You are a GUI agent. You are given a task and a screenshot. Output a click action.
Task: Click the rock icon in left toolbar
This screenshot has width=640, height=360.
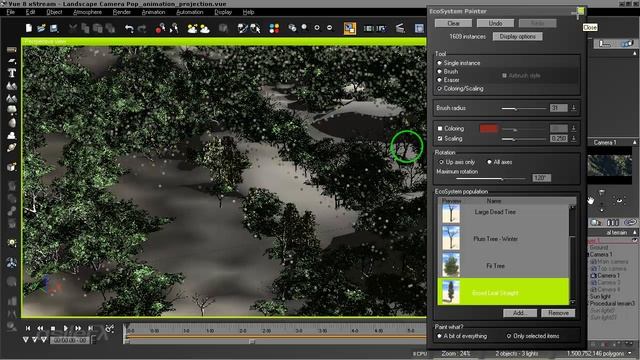pyautogui.click(x=12, y=122)
